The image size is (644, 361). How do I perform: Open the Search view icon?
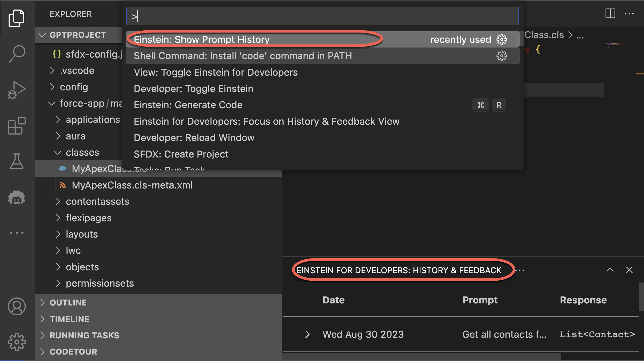(17, 54)
